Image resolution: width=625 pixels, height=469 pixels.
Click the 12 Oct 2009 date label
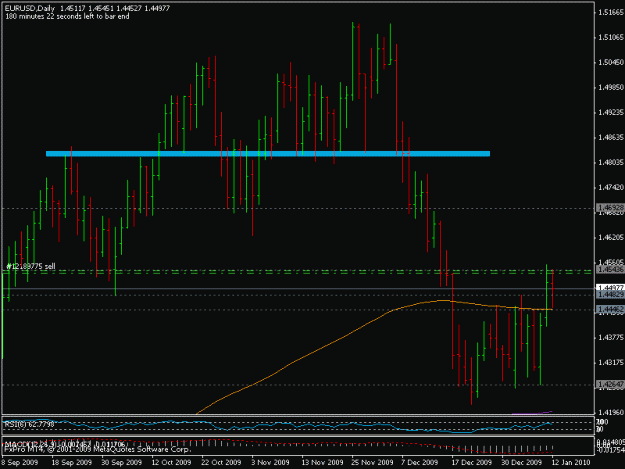point(171,462)
